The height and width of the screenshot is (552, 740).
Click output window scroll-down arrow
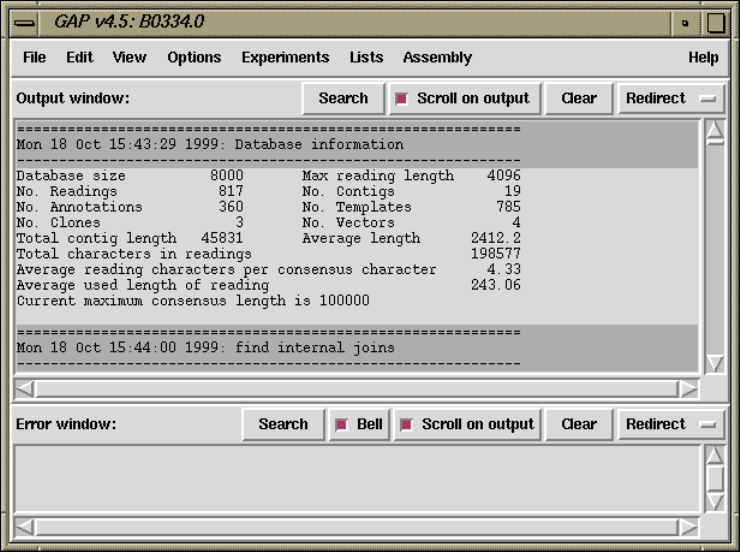(715, 363)
